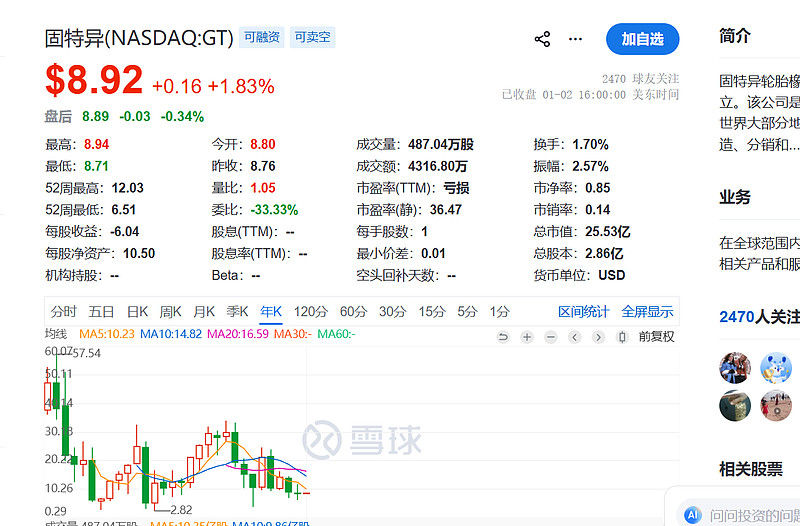Click the 盘后 8.89 price
Viewport: 800px width, 526px height.
(95, 116)
